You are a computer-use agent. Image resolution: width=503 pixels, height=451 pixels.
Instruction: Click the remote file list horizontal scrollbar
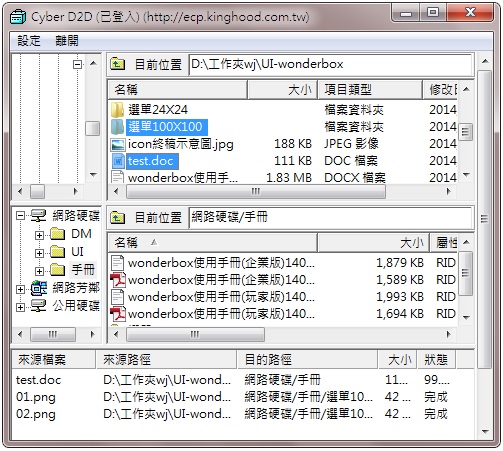point(195,334)
